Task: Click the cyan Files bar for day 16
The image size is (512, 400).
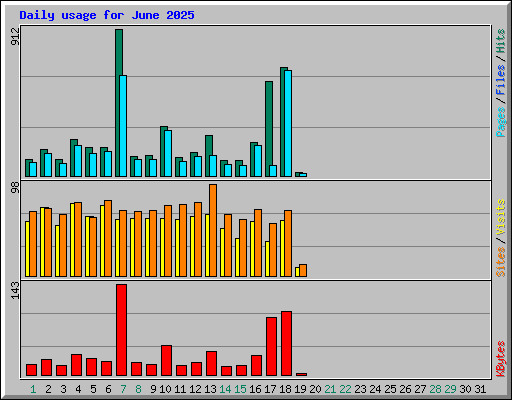Action: coord(258,161)
